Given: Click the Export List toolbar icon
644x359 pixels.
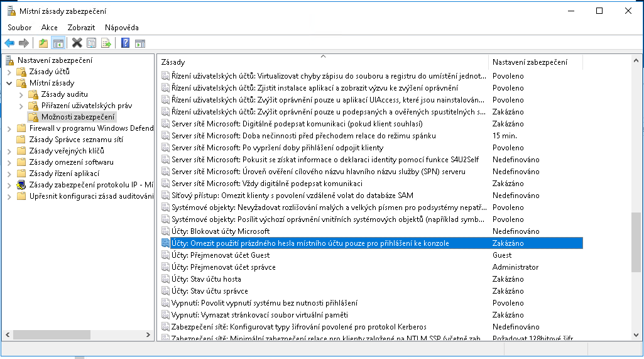Looking at the screenshot, I should tap(106, 43).
